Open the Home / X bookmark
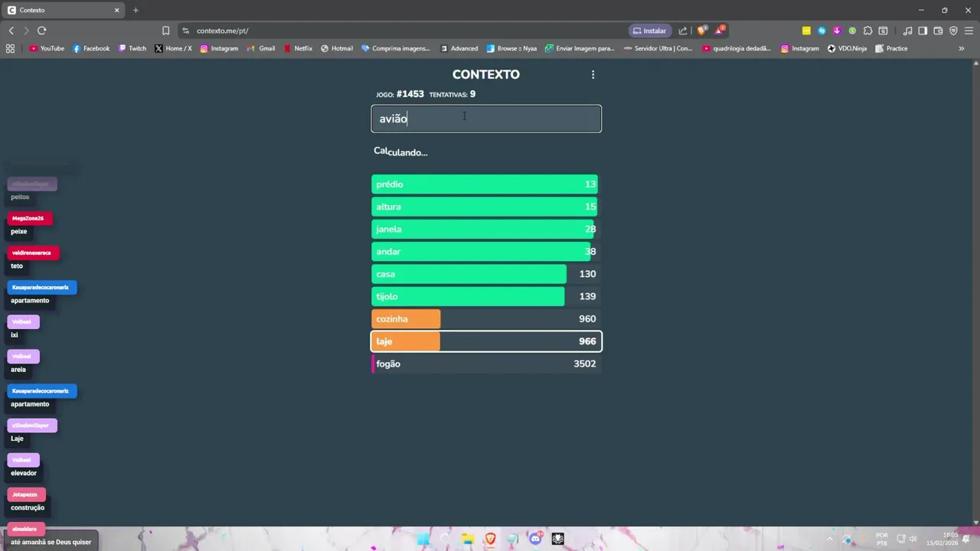The image size is (980, 551). (x=173, y=48)
